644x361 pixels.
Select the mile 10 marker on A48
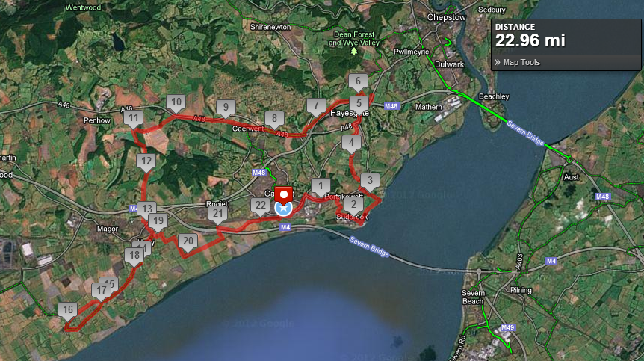tap(176, 103)
